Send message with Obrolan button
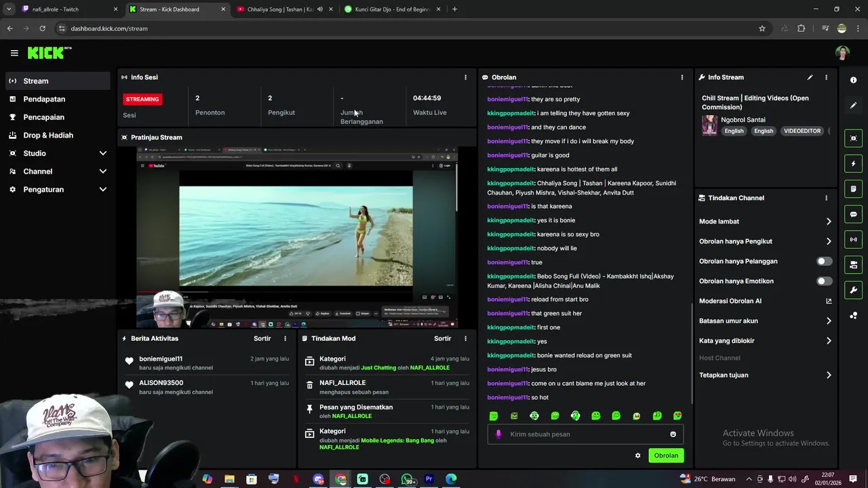 pyautogui.click(x=666, y=455)
